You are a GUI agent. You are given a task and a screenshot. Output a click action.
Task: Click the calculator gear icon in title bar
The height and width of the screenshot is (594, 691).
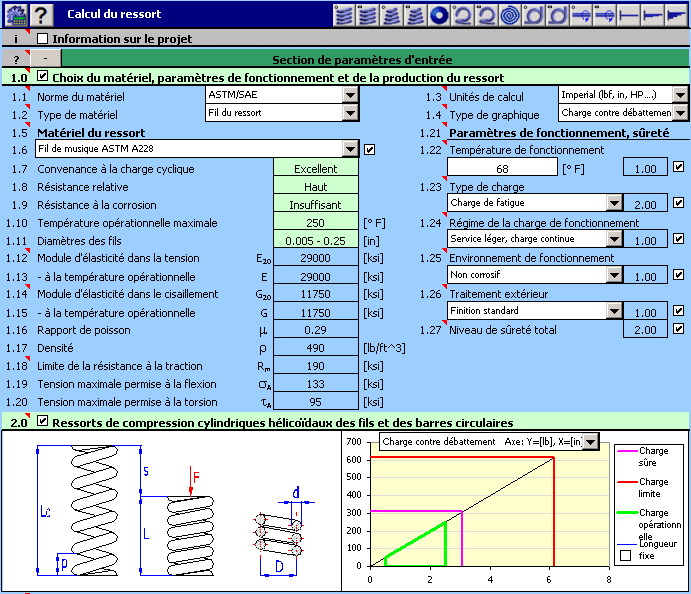point(16,15)
